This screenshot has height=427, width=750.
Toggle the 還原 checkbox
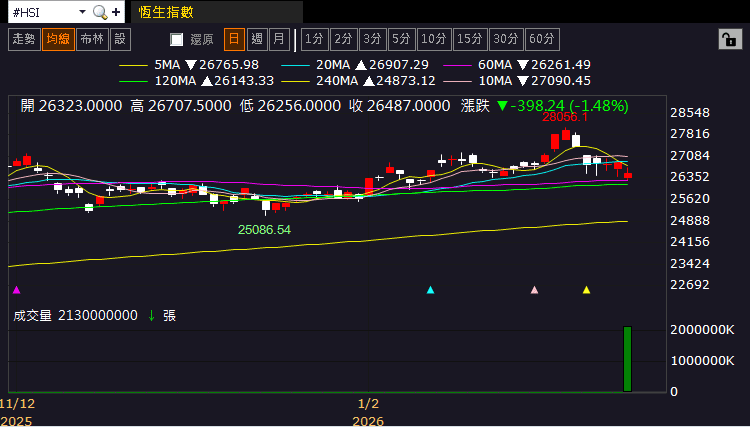click(177, 40)
